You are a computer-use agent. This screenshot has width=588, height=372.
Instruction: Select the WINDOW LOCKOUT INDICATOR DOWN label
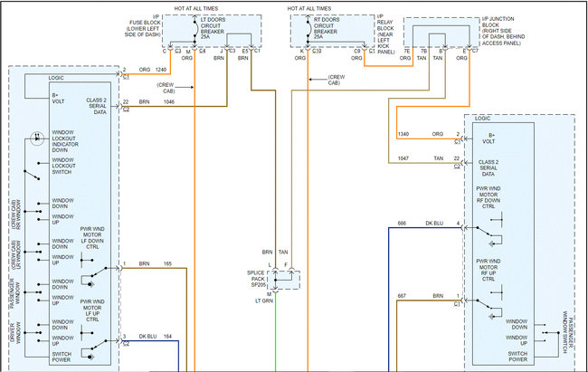click(x=65, y=141)
